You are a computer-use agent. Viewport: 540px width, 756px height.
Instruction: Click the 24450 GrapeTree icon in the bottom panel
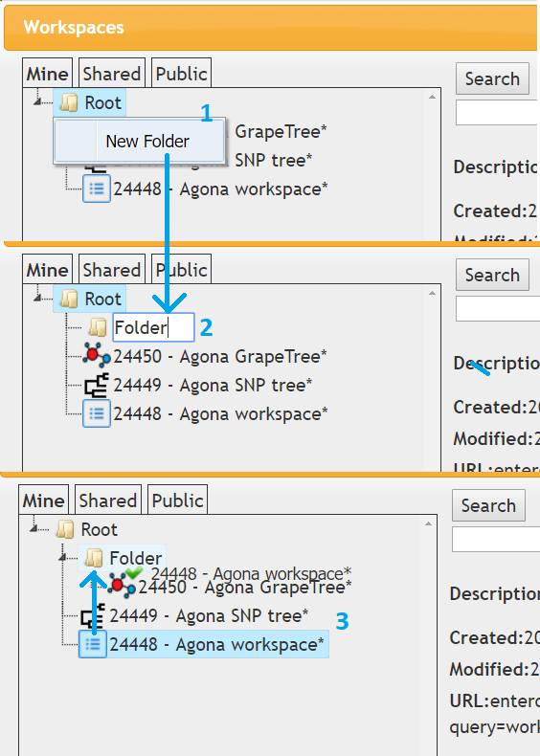click(121, 587)
